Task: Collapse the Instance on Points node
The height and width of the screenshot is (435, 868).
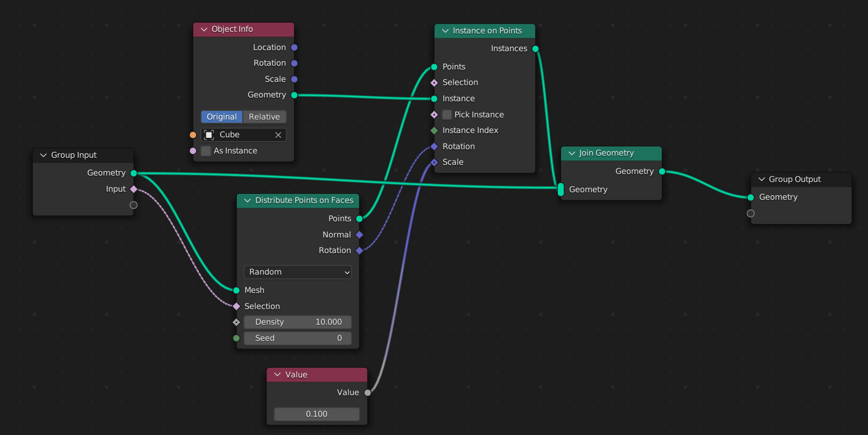Action: pyautogui.click(x=445, y=31)
